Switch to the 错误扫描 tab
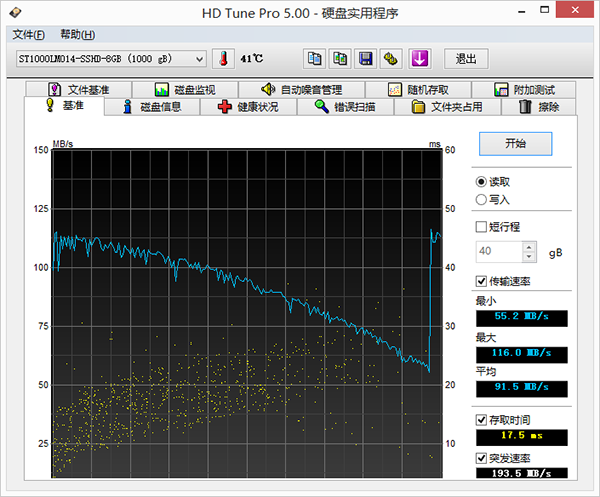 coord(345,107)
